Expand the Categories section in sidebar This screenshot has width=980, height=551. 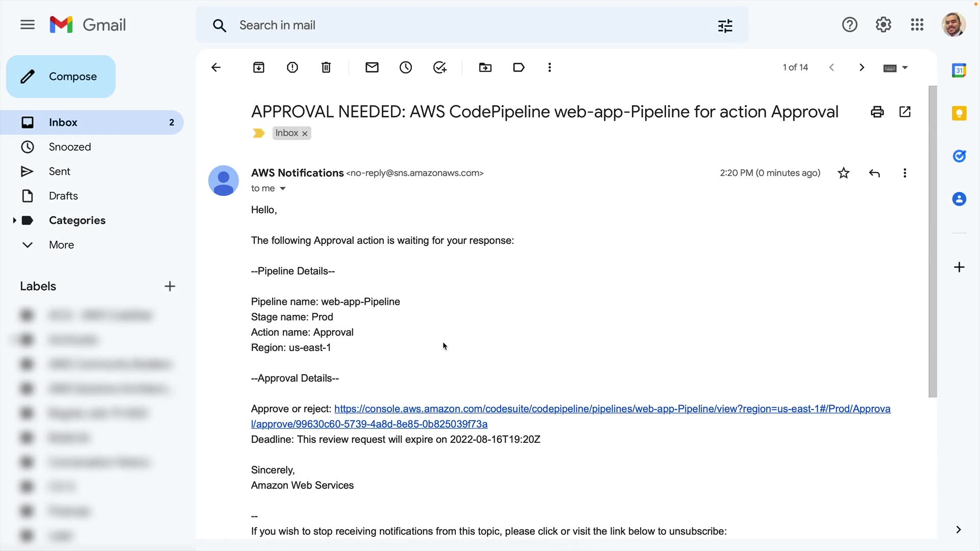(x=14, y=220)
